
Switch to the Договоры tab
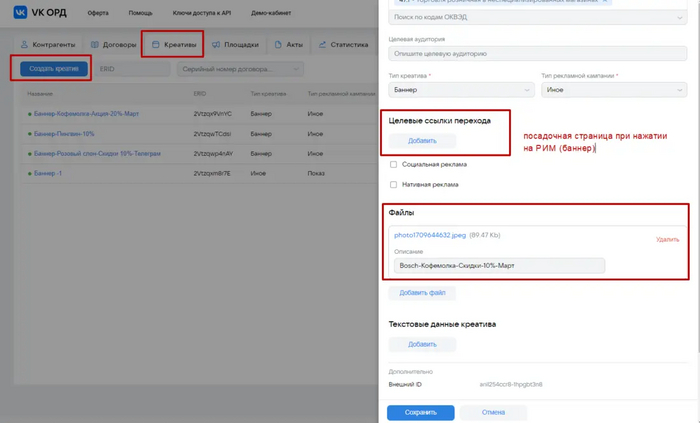click(113, 45)
